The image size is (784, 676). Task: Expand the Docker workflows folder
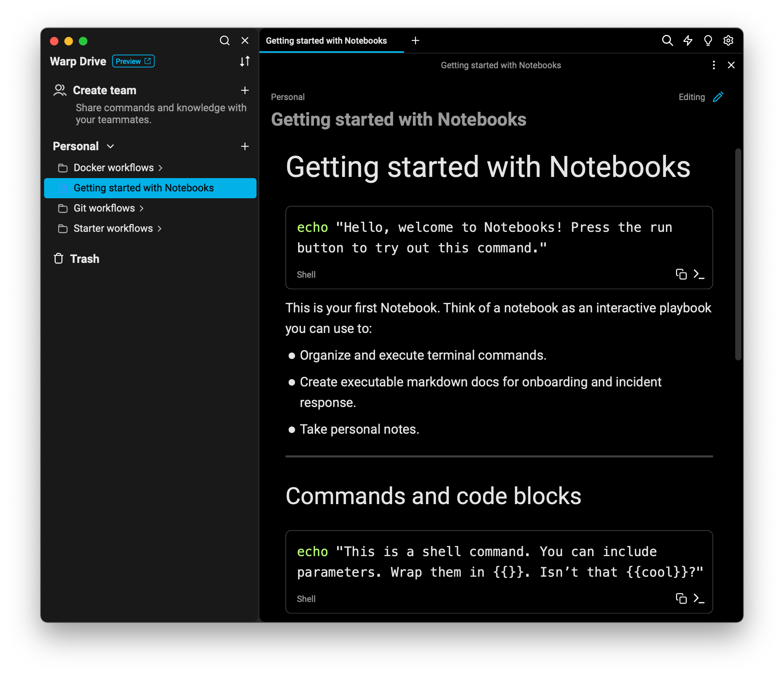(113, 168)
